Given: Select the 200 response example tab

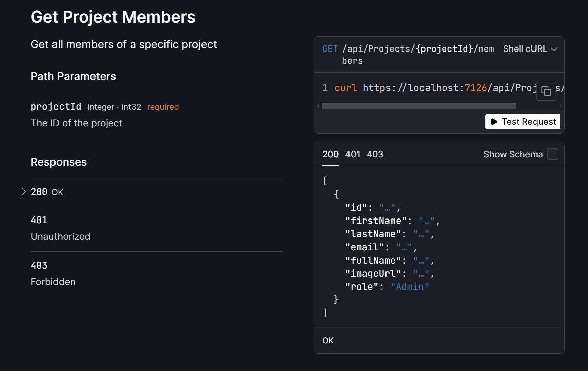Looking at the screenshot, I should point(330,154).
